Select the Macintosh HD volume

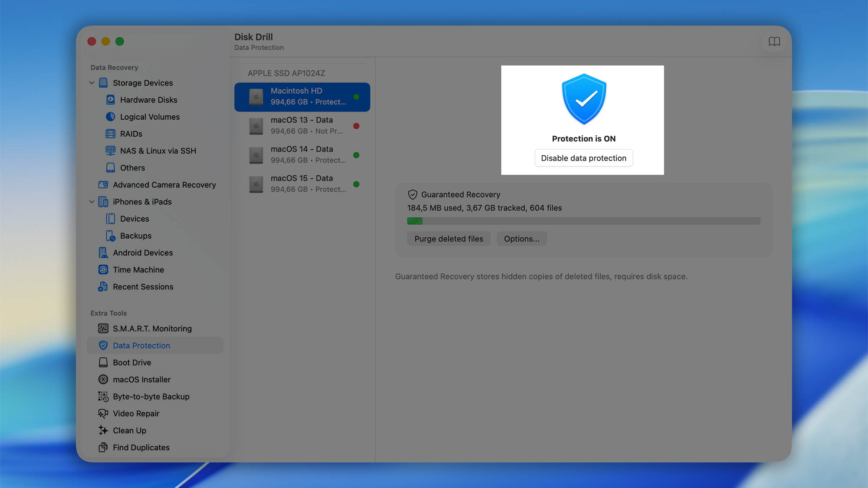[302, 97]
